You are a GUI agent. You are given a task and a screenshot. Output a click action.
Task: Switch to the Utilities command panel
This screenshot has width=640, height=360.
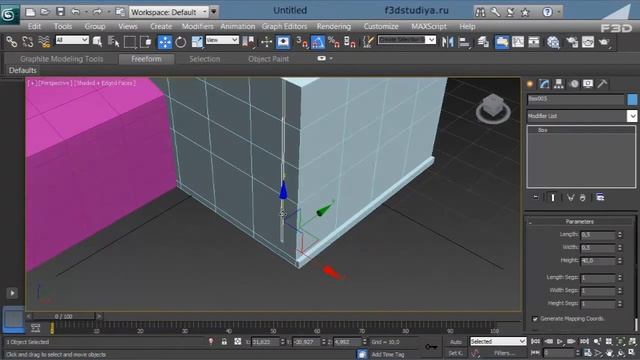(602, 84)
